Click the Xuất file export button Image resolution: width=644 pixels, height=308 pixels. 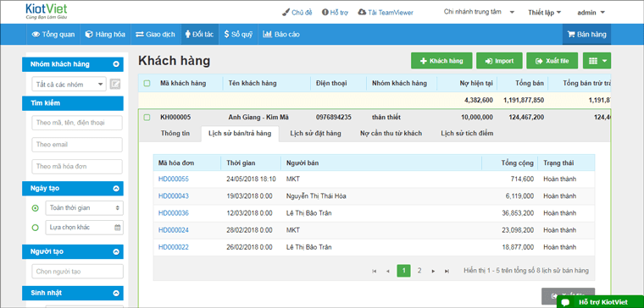(552, 61)
